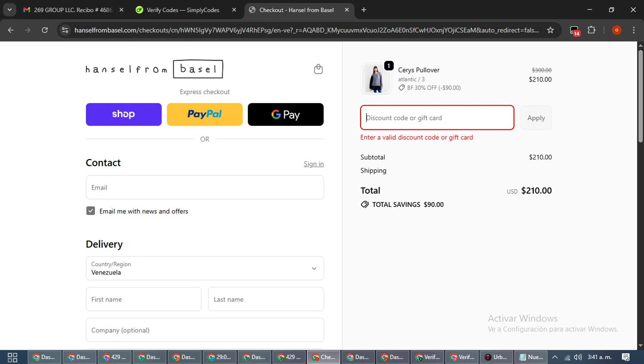Open the Cerys Pullover product thumbnail
This screenshot has height=364, width=644.
(x=376, y=79)
